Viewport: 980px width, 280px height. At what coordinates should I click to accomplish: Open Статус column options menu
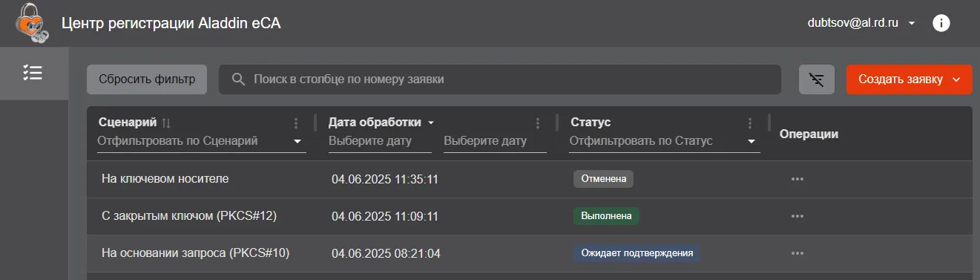tap(750, 123)
